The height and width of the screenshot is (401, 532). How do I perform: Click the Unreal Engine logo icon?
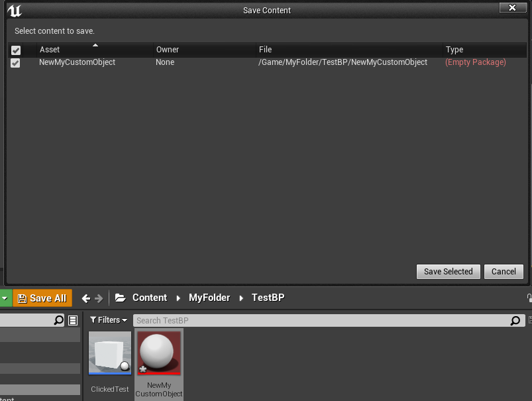[15, 10]
